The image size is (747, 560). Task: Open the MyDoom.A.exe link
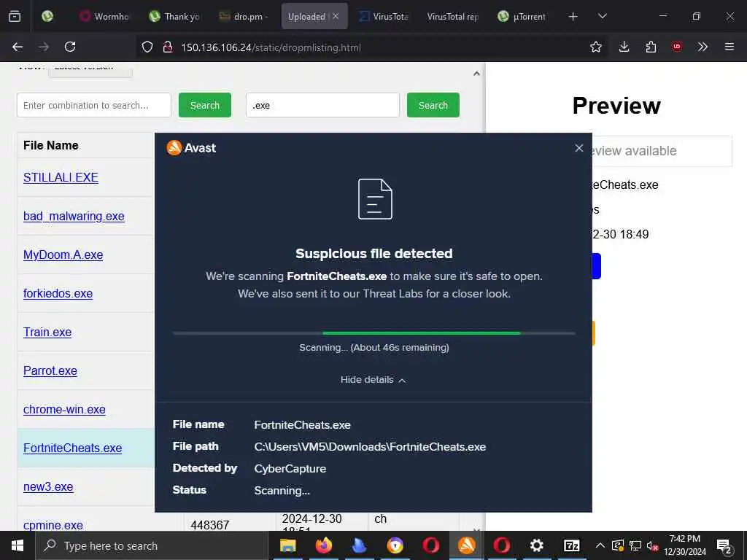[x=63, y=254]
